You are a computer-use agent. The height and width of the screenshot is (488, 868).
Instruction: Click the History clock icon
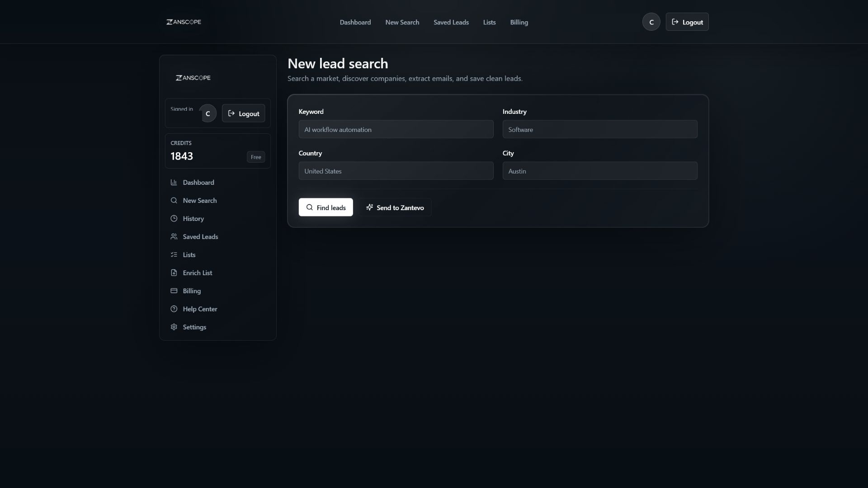[x=174, y=219]
